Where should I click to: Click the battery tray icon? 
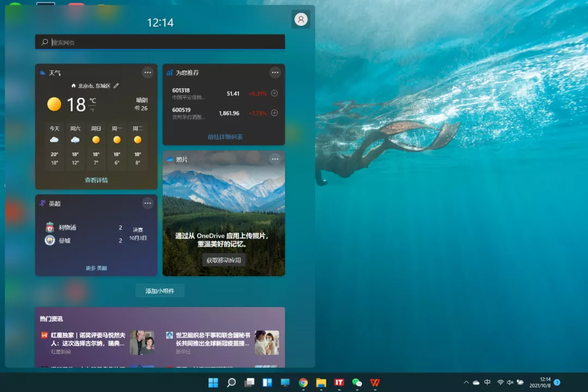pyautogui.click(x=520, y=382)
